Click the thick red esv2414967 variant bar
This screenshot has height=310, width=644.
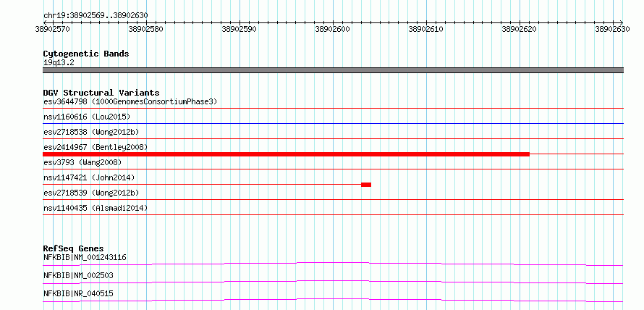(287, 154)
